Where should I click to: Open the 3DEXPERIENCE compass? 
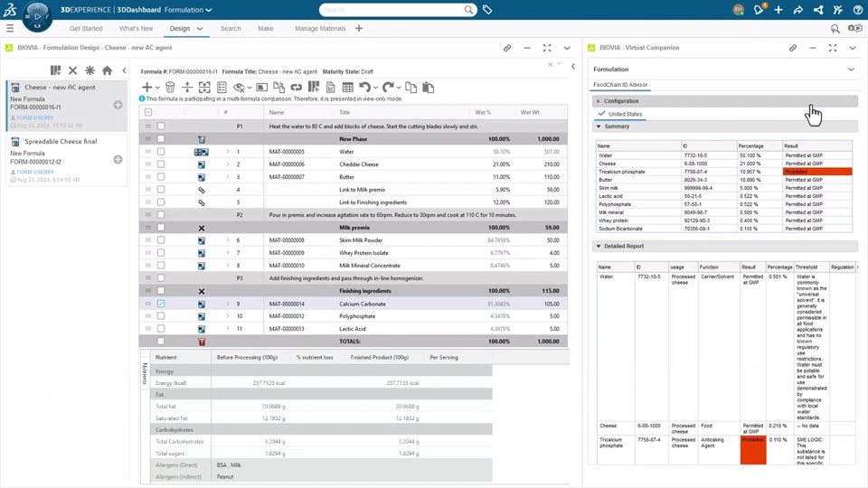[37, 15]
